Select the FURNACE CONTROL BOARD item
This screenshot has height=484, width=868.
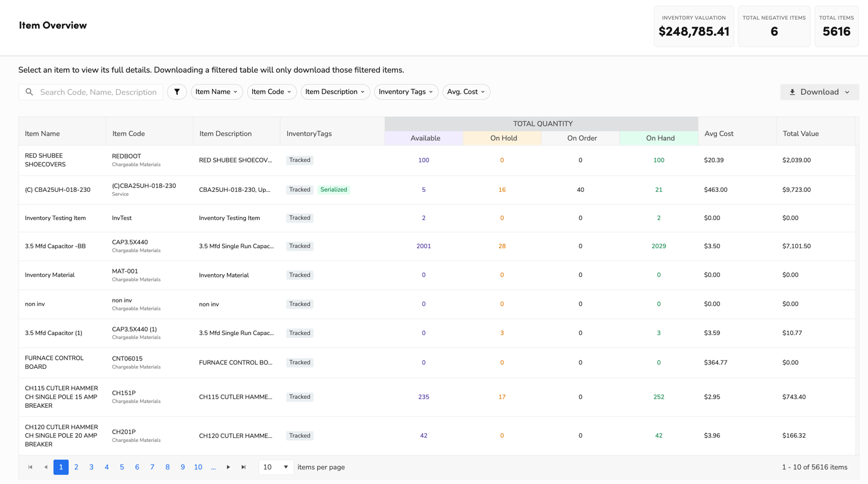tap(54, 363)
